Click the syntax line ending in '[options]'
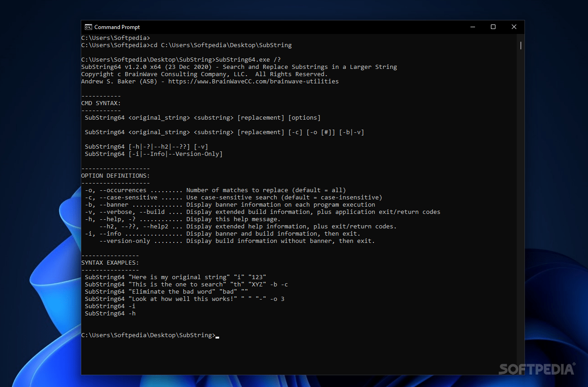Screen dimensions: 588x387 [203, 118]
